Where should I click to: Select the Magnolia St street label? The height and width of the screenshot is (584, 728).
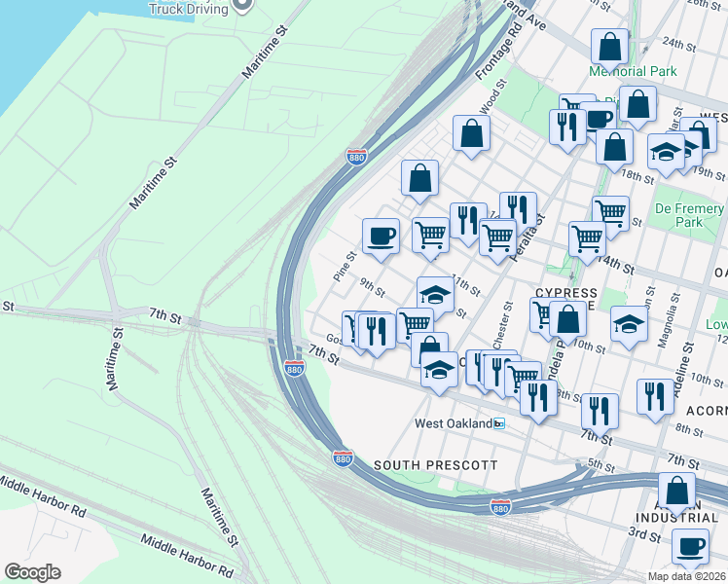(669, 320)
